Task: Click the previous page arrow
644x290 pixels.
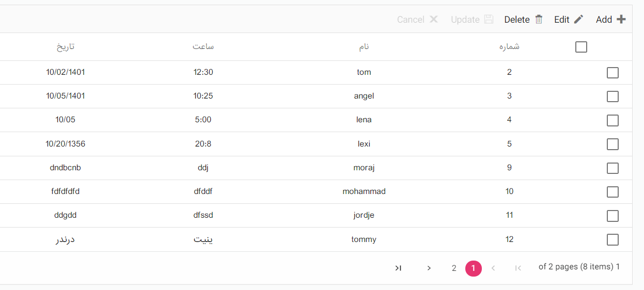Action: click(493, 268)
